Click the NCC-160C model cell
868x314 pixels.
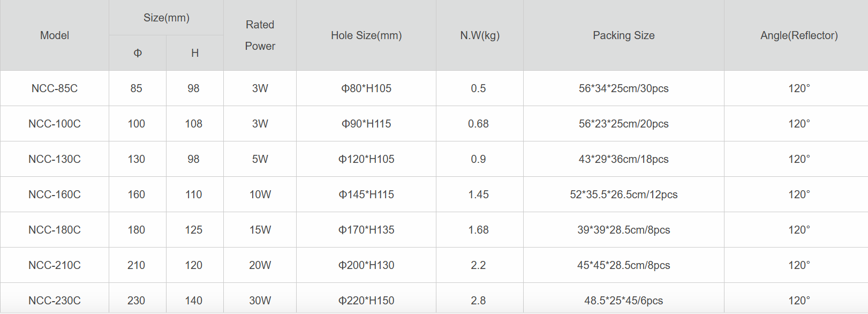point(55,195)
